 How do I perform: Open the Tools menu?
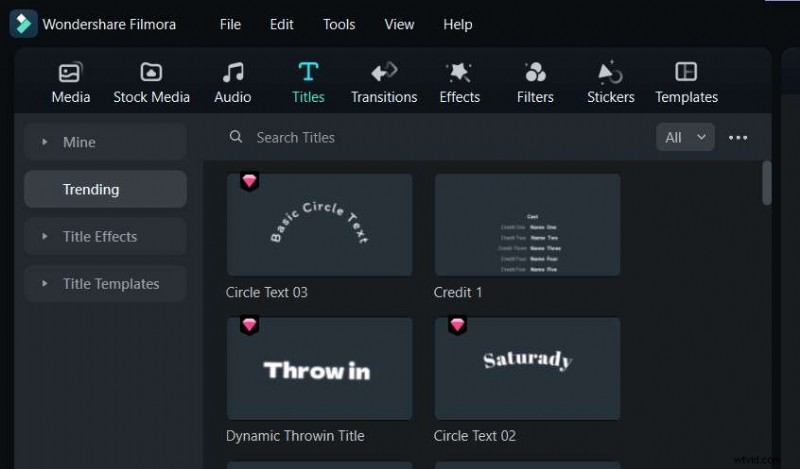339,24
